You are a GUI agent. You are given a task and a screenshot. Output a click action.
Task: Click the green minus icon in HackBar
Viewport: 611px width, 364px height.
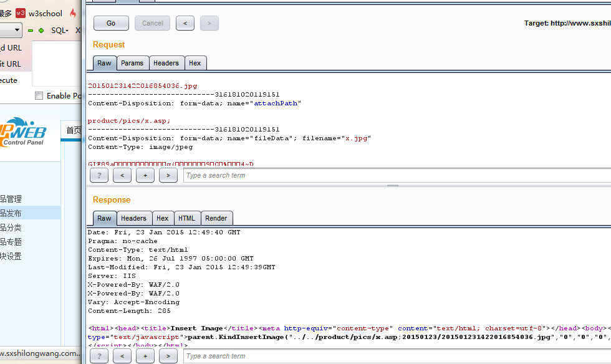31,31
